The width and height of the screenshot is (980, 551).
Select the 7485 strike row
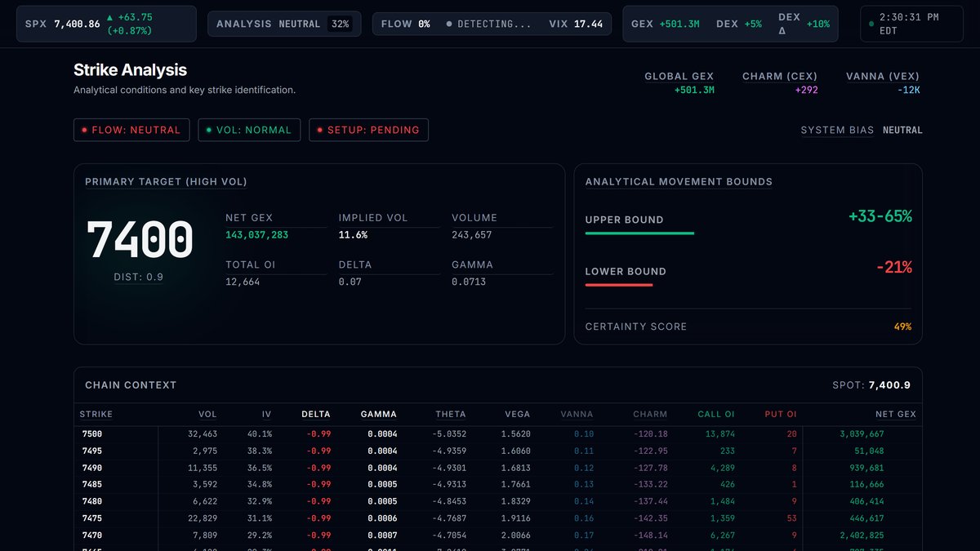(x=498, y=484)
